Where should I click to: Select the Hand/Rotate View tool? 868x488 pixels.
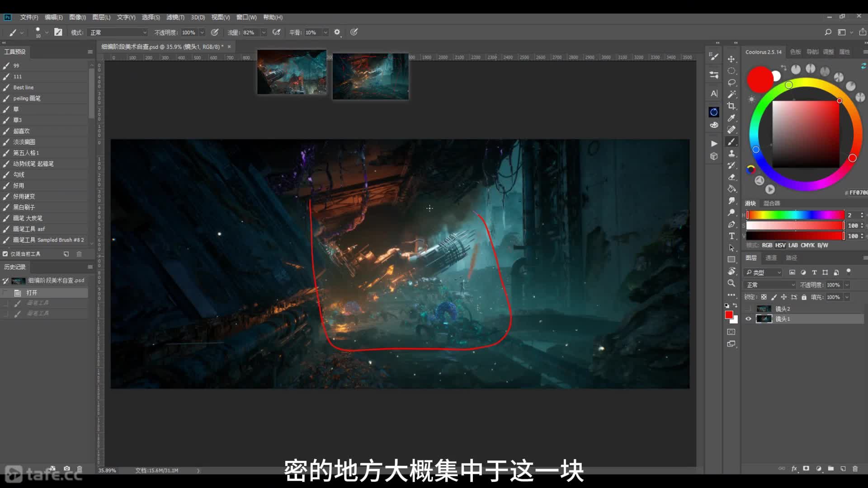[x=731, y=271]
